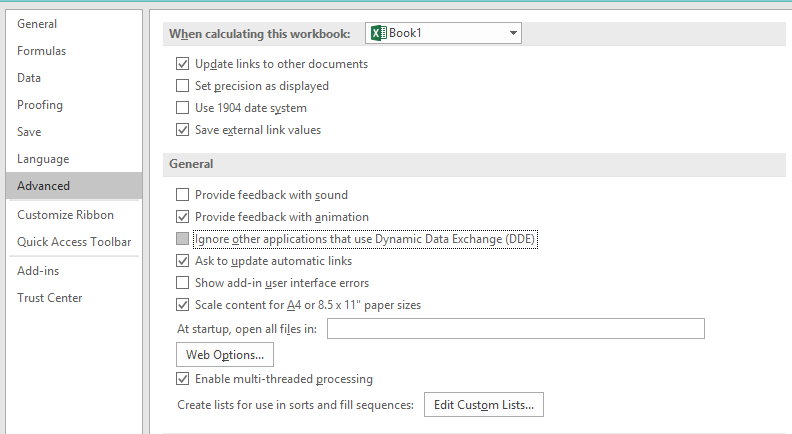Toggle Ignore other applications using DDE
The height and width of the screenshot is (434, 792).
click(182, 239)
